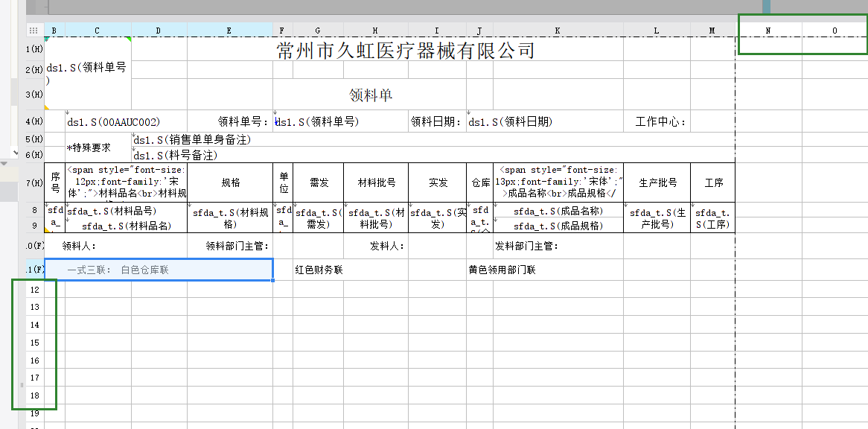This screenshot has height=429, width=868.
Task: Select column header E
Action: point(230,31)
